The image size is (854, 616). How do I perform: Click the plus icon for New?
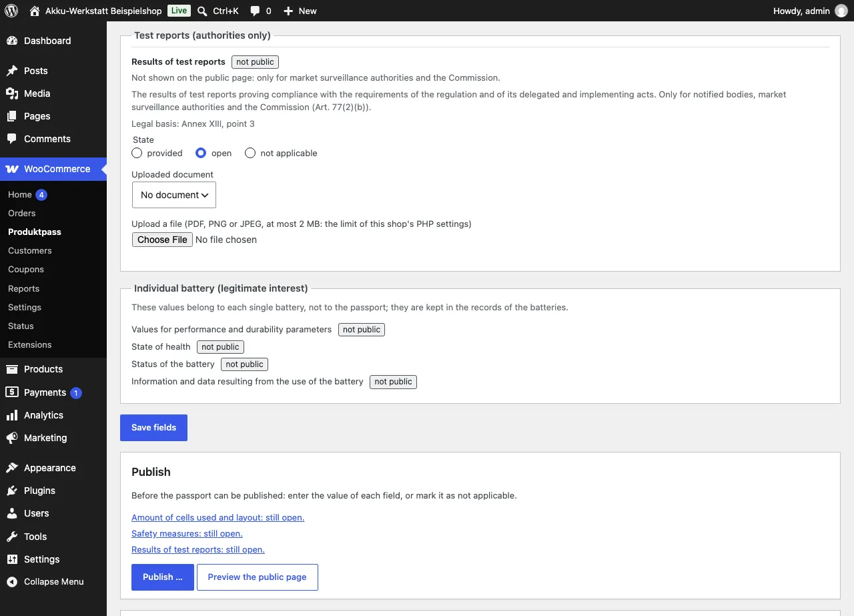288,11
